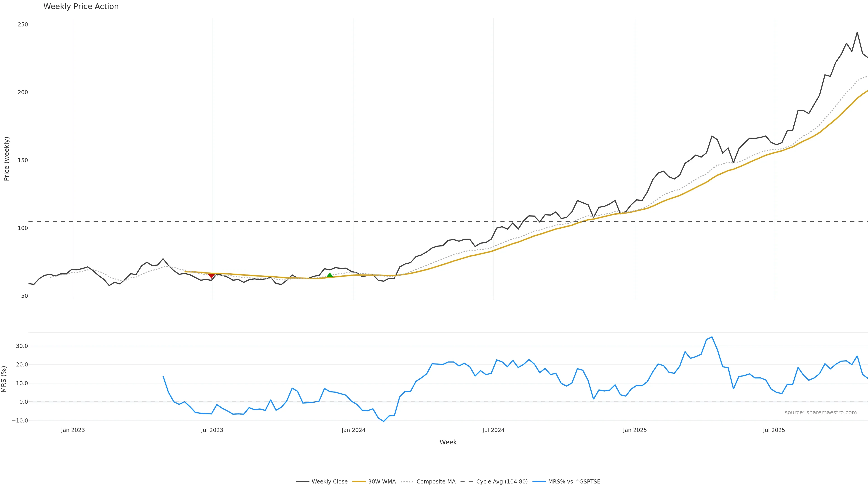Click the dotted Composite MA legend line swatch
The image size is (868, 488).
(x=407, y=482)
